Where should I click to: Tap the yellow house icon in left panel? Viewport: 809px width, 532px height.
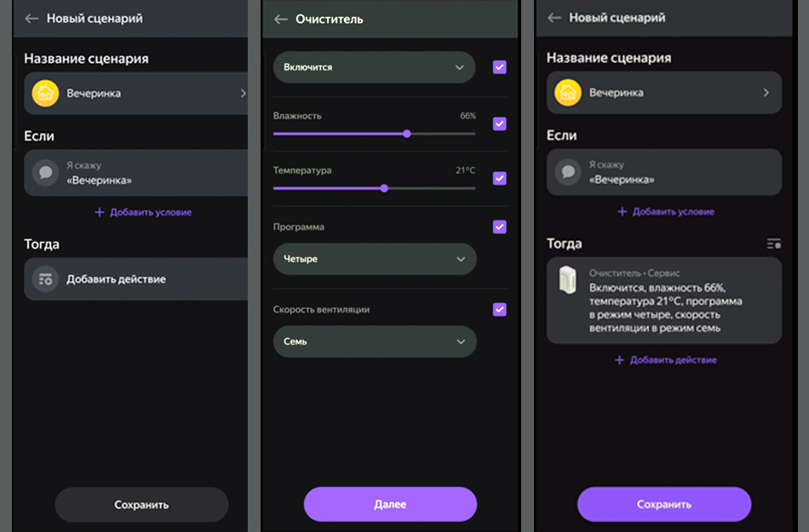click(45, 93)
